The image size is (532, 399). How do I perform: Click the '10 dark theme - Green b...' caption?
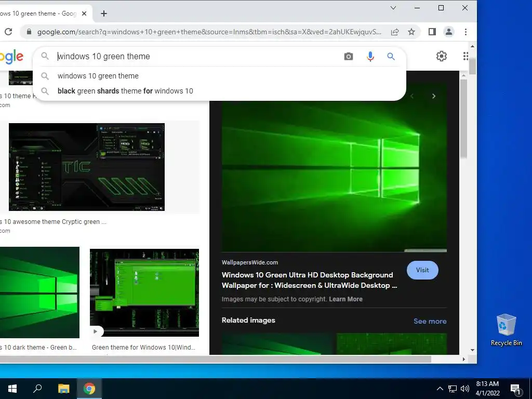(38, 348)
